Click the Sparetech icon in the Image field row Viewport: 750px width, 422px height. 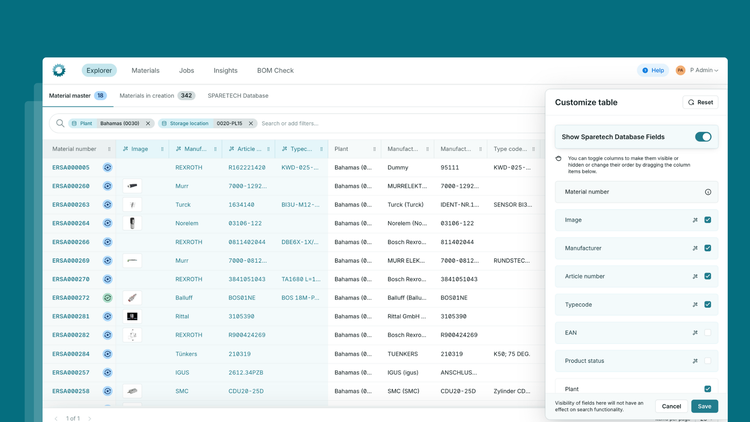coord(695,220)
